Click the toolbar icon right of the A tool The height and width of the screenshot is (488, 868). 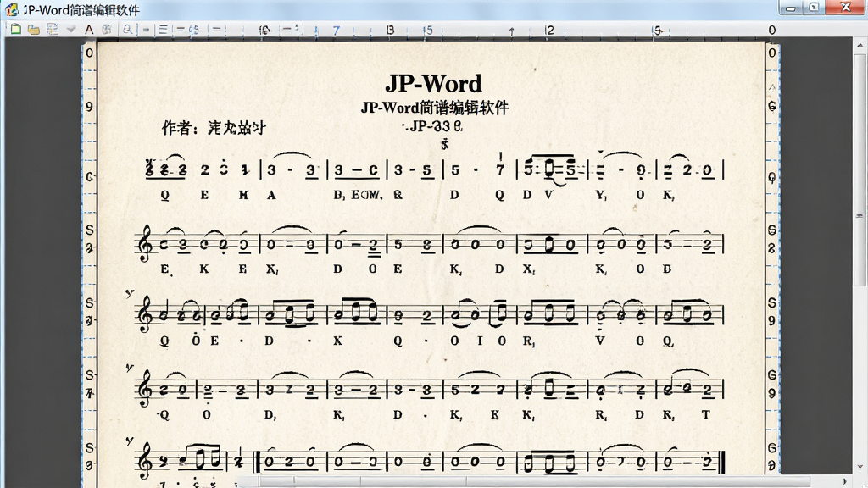click(x=107, y=30)
